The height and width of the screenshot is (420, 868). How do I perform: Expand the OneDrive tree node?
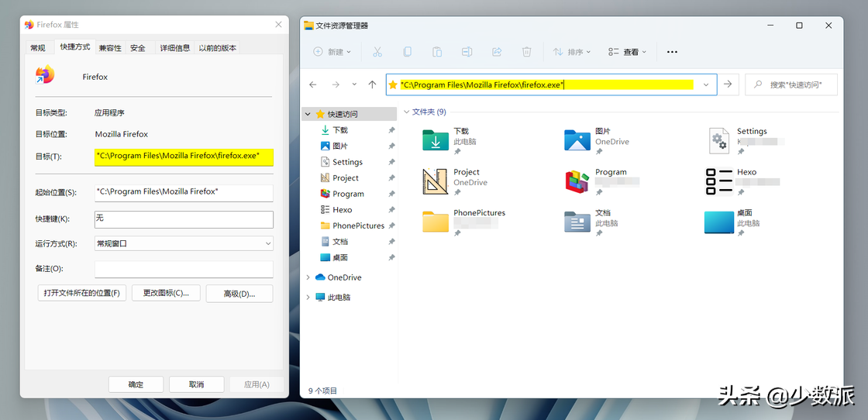pos(308,277)
